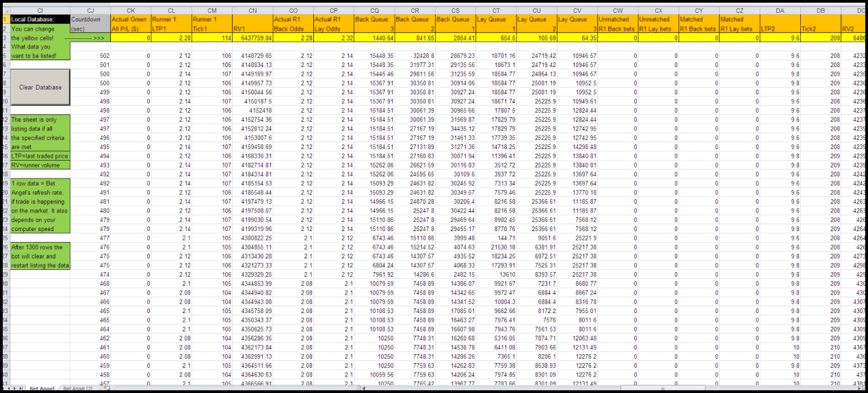Click the Clear Database button
The image size is (868, 393).
[40, 87]
